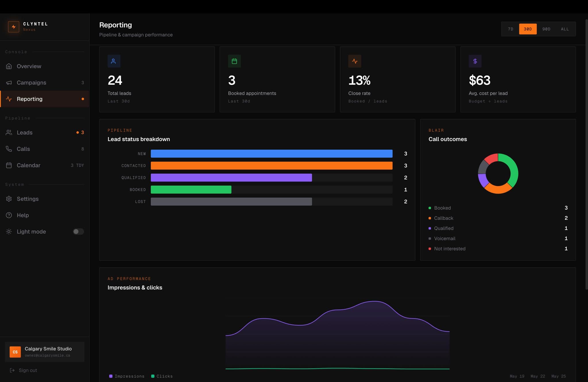The height and width of the screenshot is (382, 588).
Task: Click the Not interested legend entry
Action: pyautogui.click(x=498, y=249)
